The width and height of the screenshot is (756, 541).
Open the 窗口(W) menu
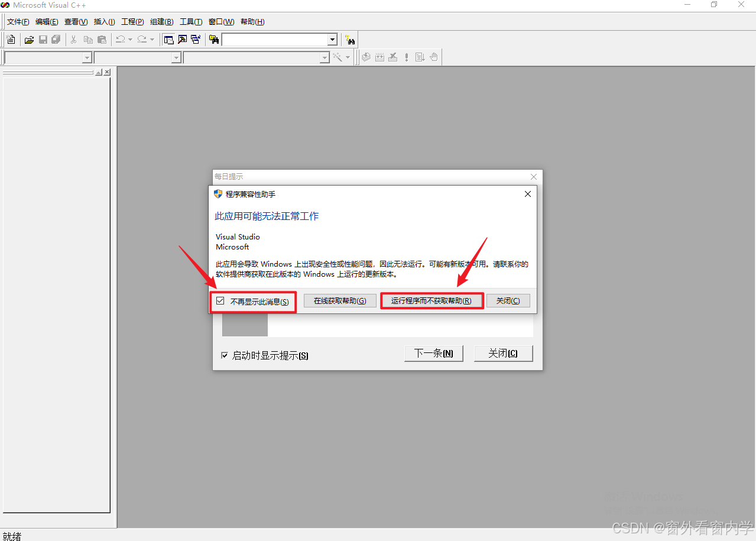(x=221, y=22)
